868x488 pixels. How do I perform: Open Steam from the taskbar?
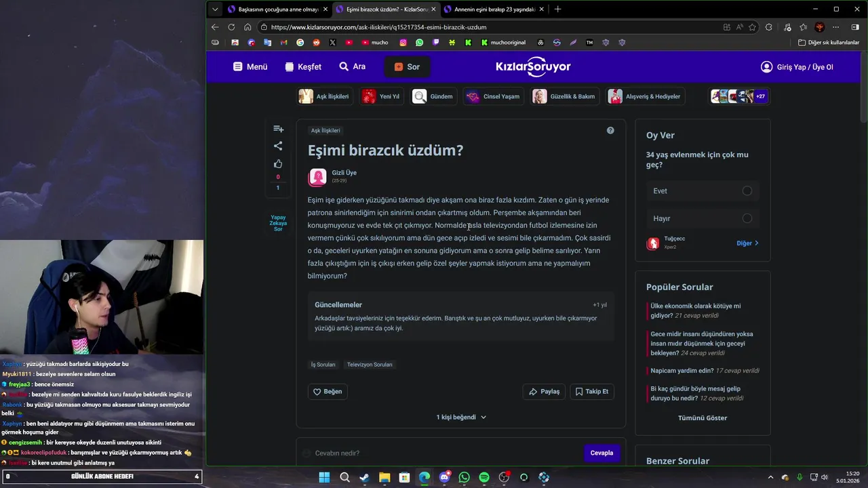[364, 477]
